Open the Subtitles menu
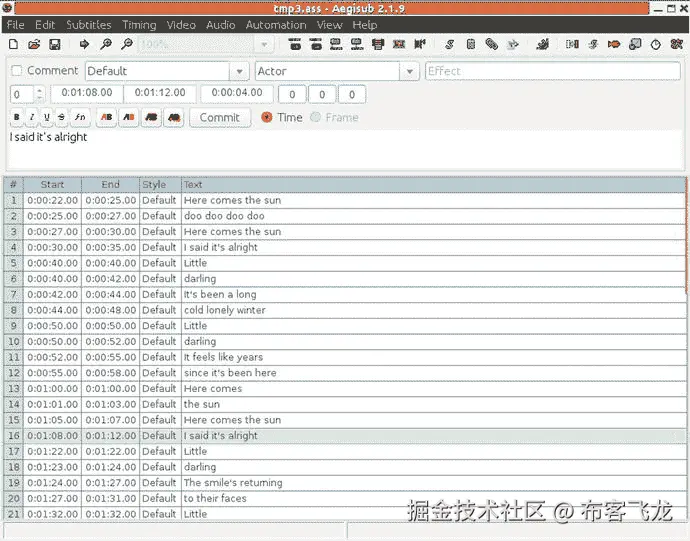The image size is (690, 541). coord(88,25)
